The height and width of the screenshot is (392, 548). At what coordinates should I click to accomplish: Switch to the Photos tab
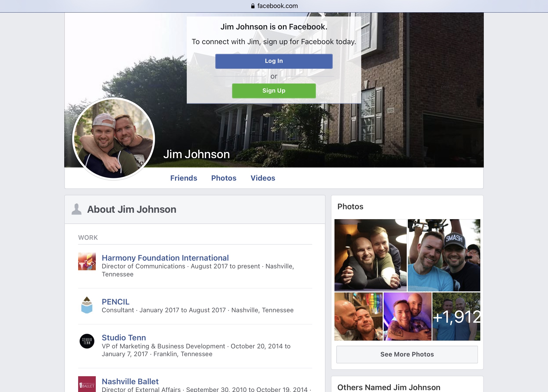224,178
